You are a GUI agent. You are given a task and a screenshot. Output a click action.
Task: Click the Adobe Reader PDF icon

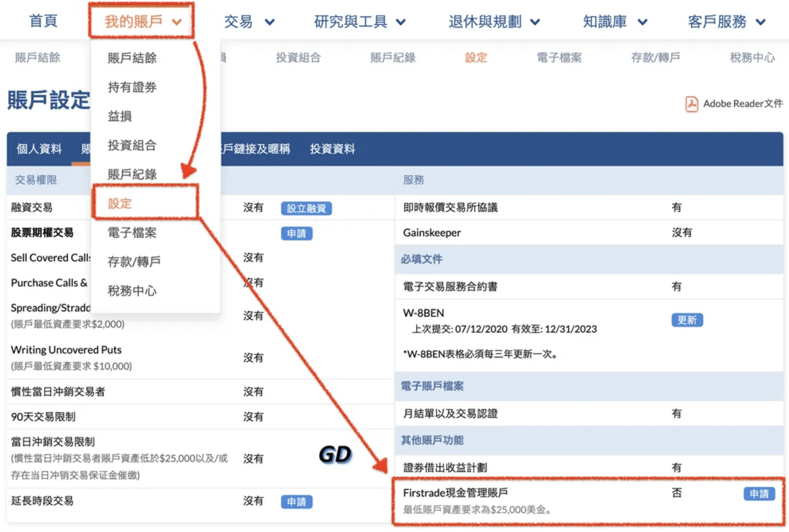(x=691, y=104)
